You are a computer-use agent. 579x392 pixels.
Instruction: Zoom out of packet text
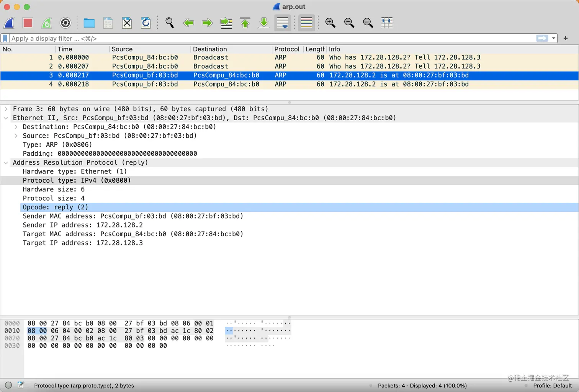click(x=349, y=23)
